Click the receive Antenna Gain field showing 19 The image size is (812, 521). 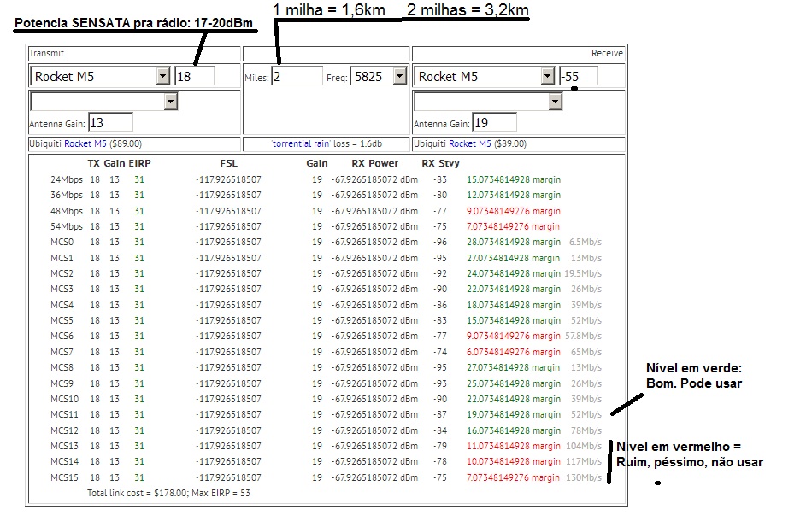tap(494, 123)
